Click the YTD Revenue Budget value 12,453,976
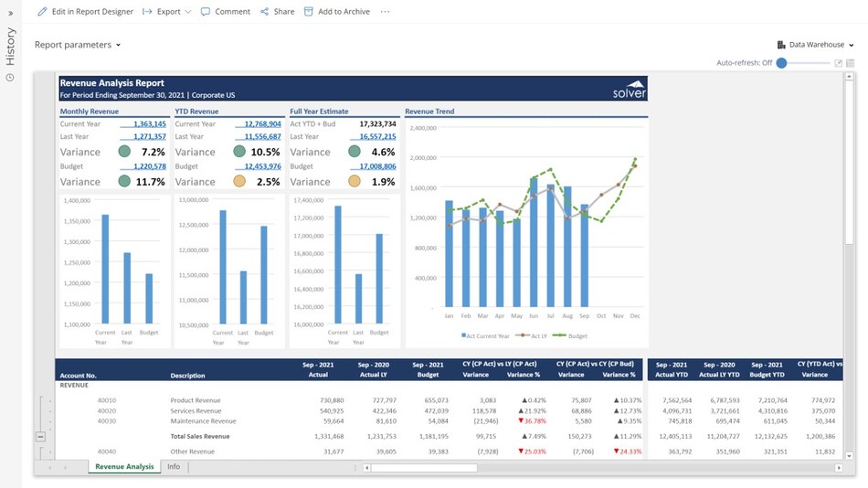The width and height of the screenshot is (868, 488). point(263,166)
